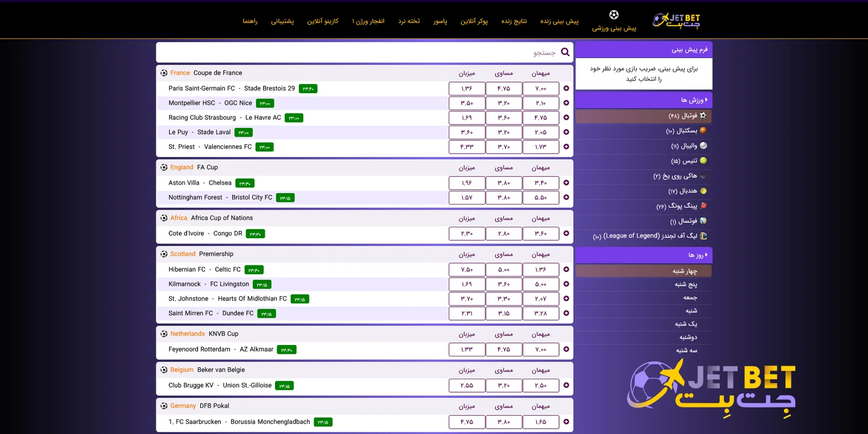Open the live betting (پیش بینی زنده) menu
The image size is (868, 434).
(x=559, y=21)
